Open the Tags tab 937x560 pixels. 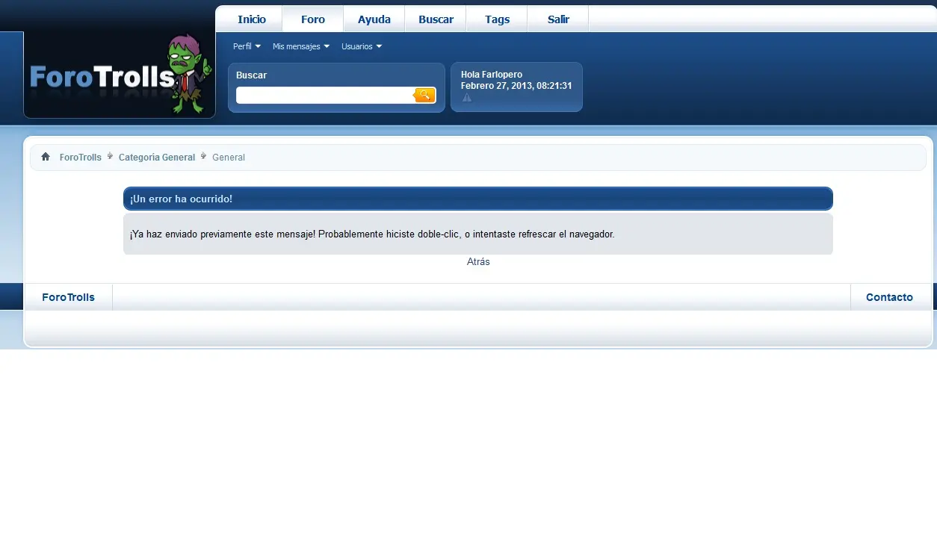[x=497, y=19]
